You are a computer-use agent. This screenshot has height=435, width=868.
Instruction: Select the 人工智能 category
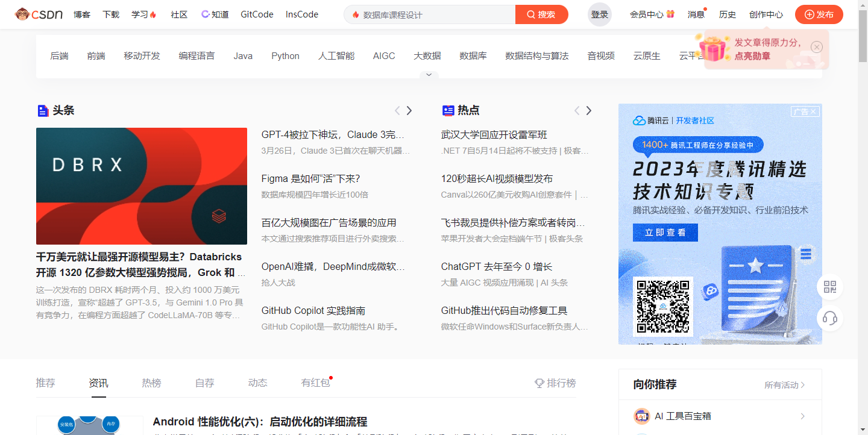[x=336, y=56]
